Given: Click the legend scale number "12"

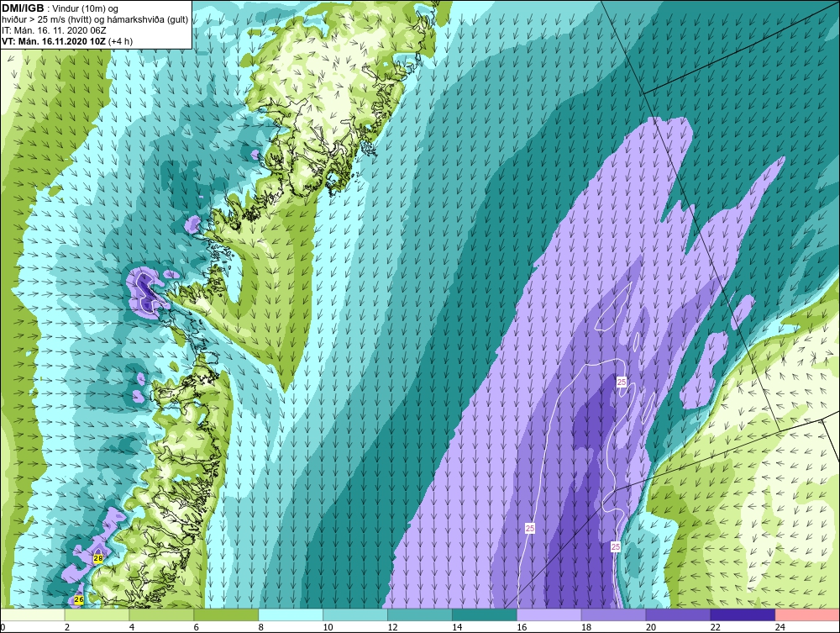Looking at the screenshot, I should pos(392,627).
